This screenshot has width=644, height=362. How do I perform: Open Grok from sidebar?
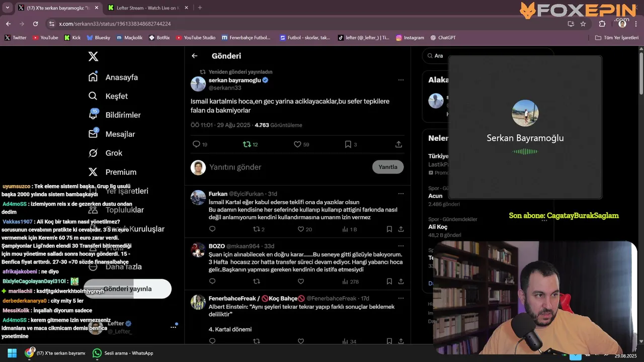pos(106,153)
